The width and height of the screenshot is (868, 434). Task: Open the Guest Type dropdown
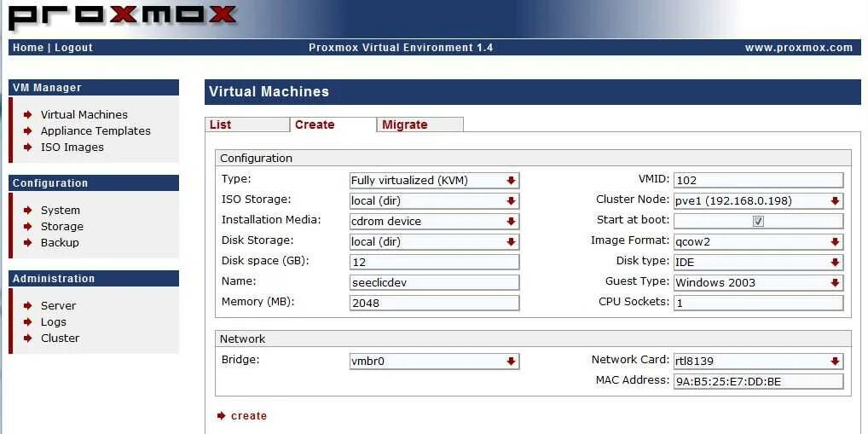click(758, 283)
